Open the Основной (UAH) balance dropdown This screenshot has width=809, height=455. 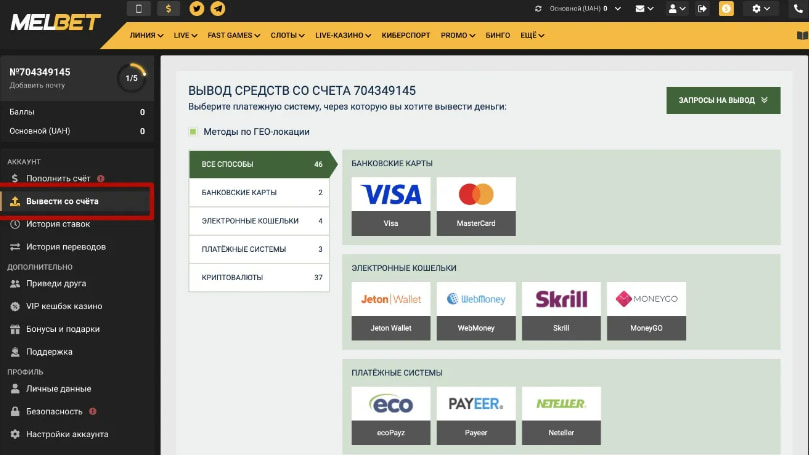585,9
